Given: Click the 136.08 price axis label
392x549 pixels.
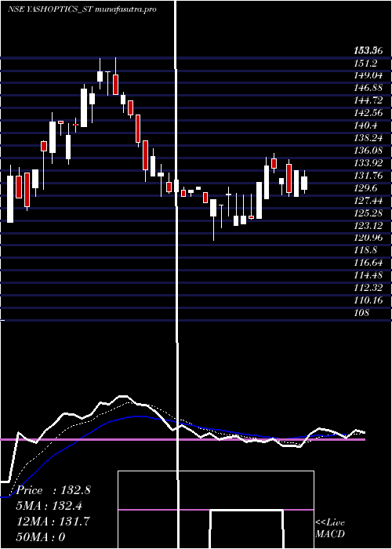Looking at the screenshot, I should 368,151.
